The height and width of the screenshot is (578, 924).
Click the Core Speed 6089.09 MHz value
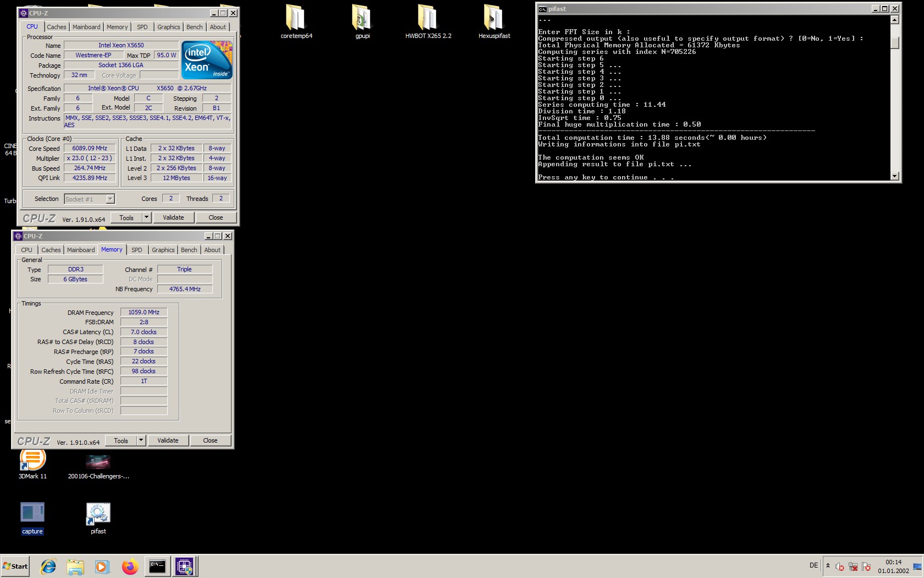(x=90, y=148)
